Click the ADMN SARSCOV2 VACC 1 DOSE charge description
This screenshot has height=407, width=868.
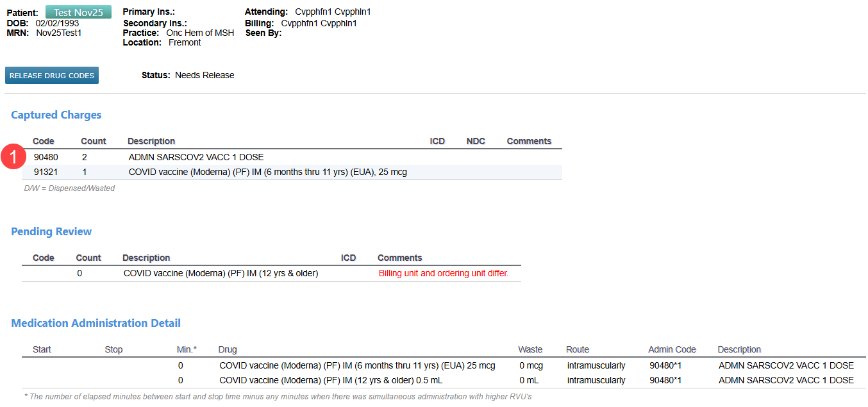click(x=196, y=157)
